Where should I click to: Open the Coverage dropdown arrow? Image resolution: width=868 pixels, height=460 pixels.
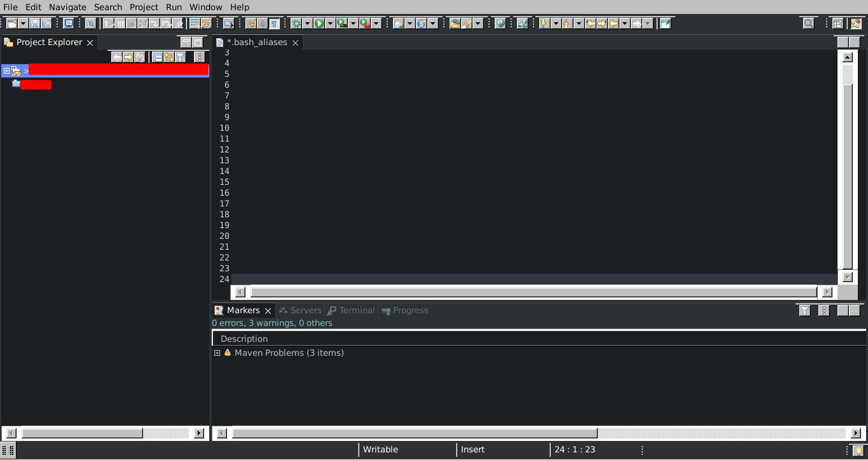(353, 24)
